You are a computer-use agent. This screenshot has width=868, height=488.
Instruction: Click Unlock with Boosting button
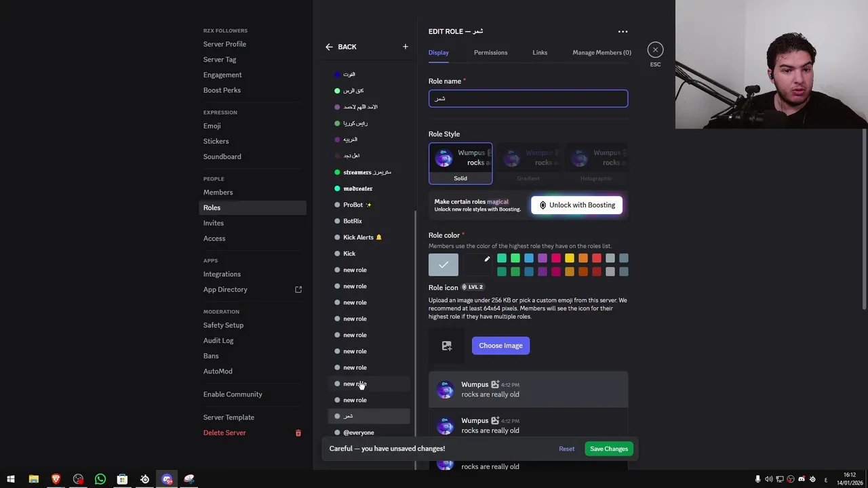pyautogui.click(x=576, y=205)
